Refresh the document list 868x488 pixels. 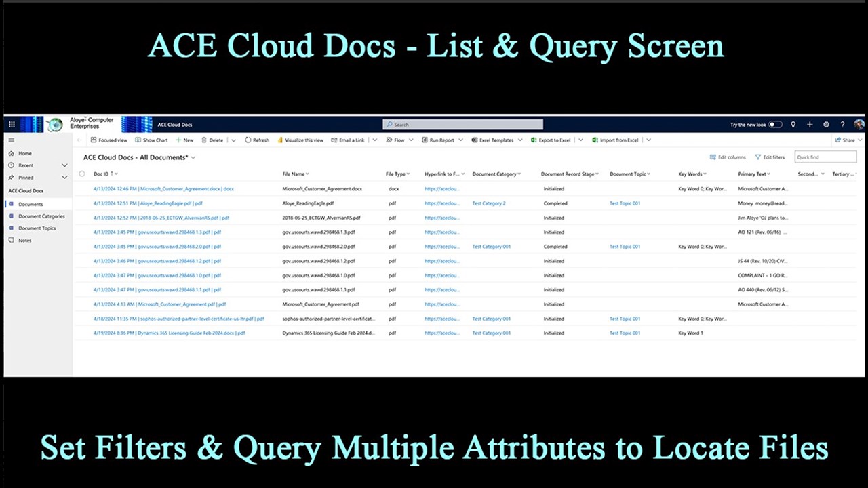[x=257, y=140]
